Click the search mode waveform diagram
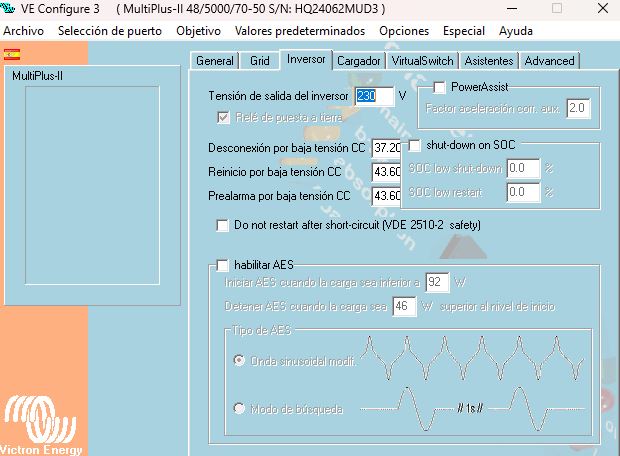 click(473, 409)
